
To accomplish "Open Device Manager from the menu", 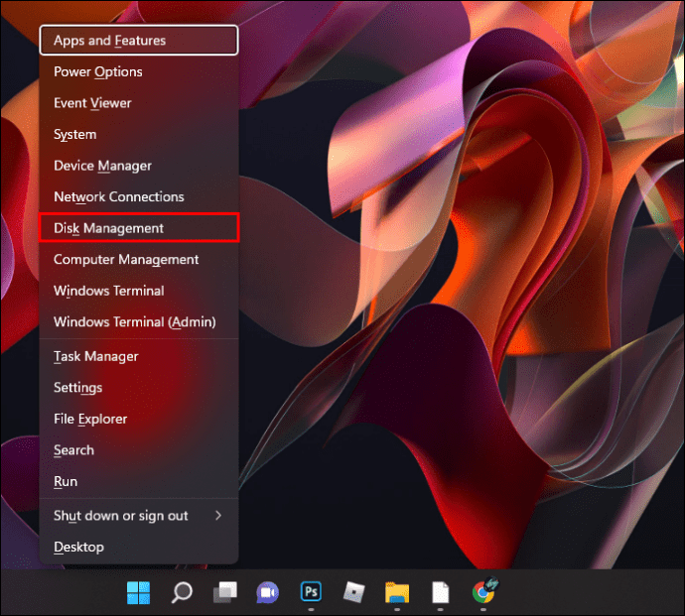I will click(139, 166).
